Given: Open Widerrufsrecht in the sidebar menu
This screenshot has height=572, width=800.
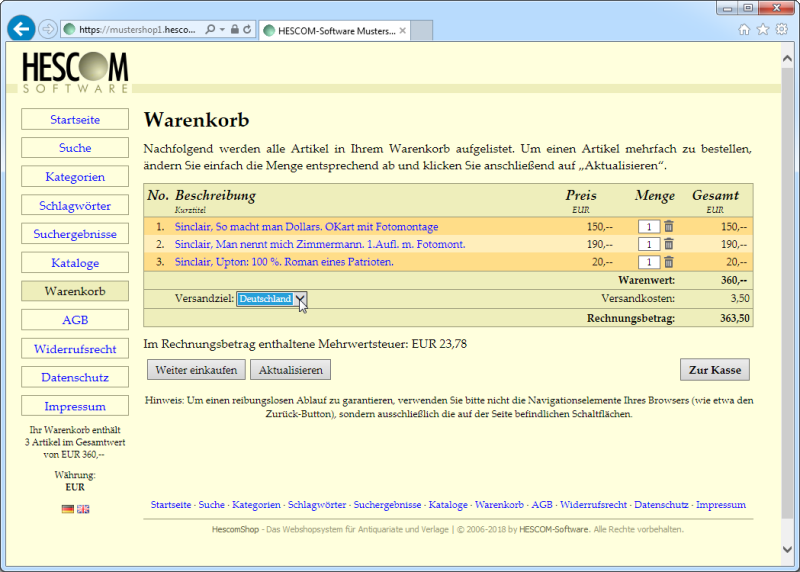Looking at the screenshot, I should [x=75, y=349].
